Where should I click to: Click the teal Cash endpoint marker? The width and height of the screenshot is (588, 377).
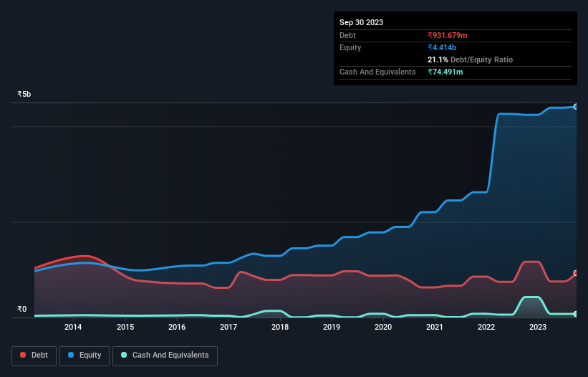576,314
